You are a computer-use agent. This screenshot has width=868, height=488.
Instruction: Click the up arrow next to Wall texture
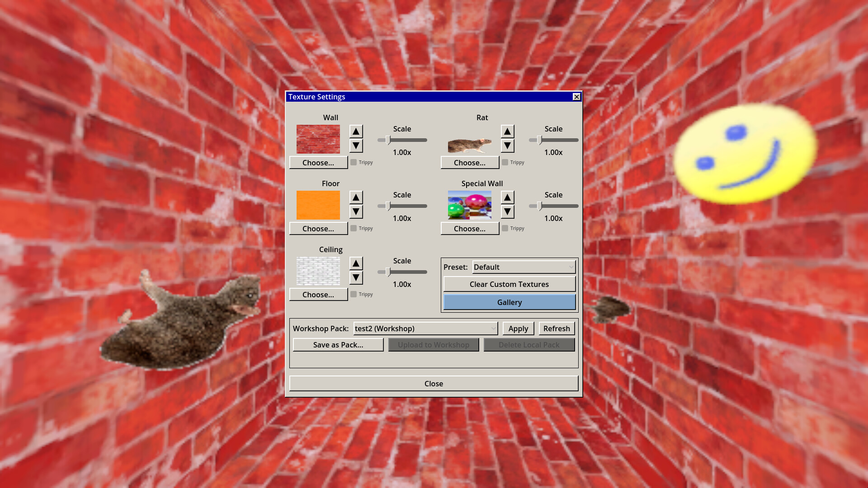point(356,131)
